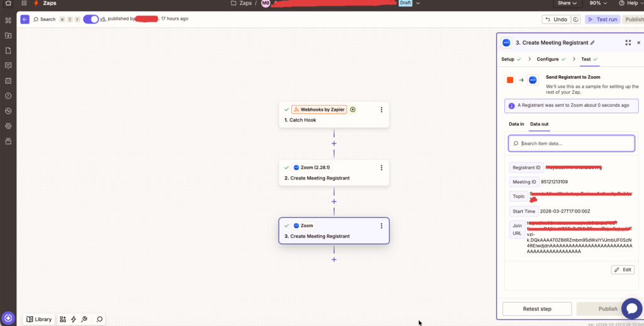Select step 1 Catch Hook card
Viewport: 644px width, 326px height.
click(333, 115)
